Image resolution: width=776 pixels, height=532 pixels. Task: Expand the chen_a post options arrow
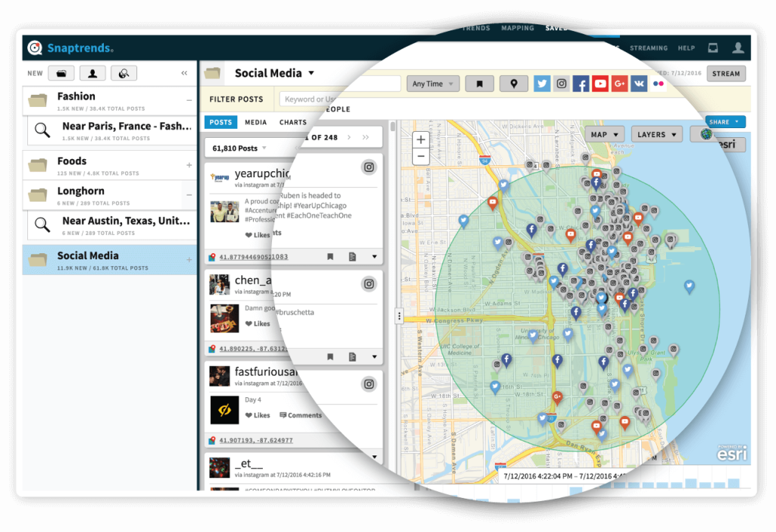click(374, 357)
